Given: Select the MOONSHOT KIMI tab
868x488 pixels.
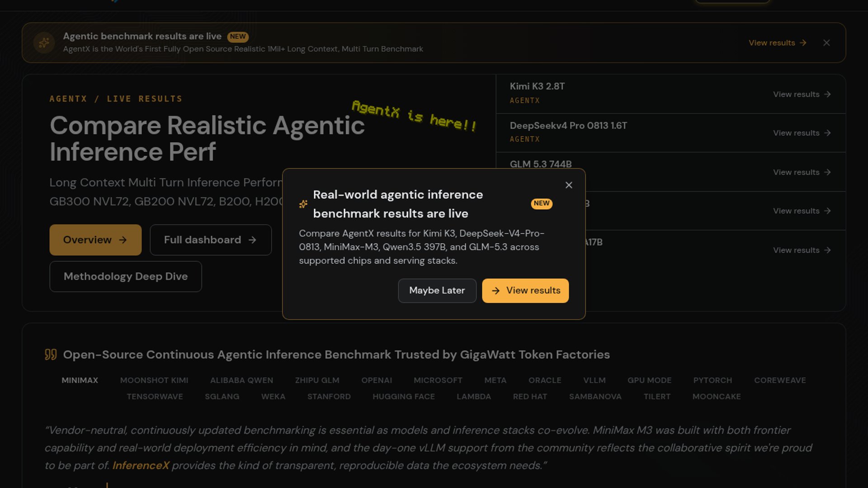Looking at the screenshot, I should [x=154, y=380].
